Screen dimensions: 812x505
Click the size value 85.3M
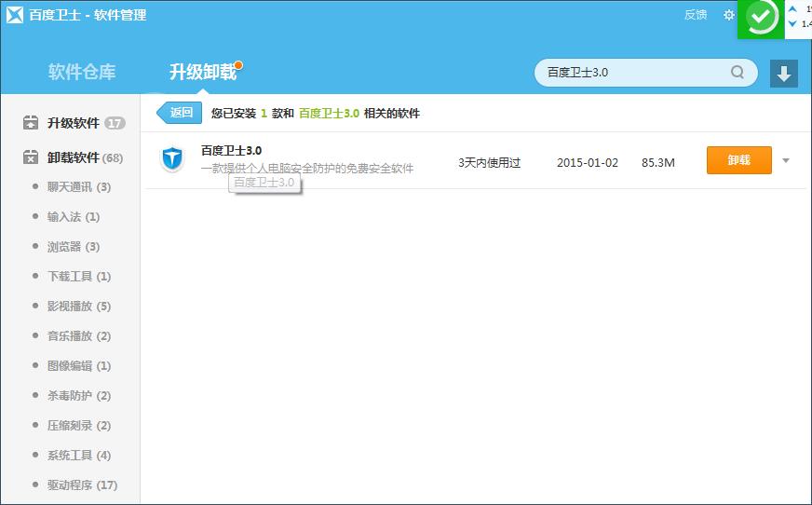(x=657, y=163)
